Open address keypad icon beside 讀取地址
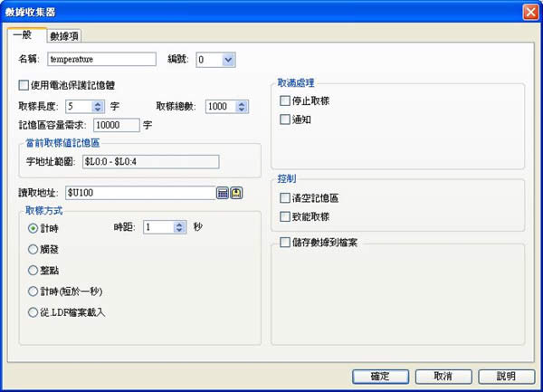Screen dimensions: 543x392 (x=223, y=193)
